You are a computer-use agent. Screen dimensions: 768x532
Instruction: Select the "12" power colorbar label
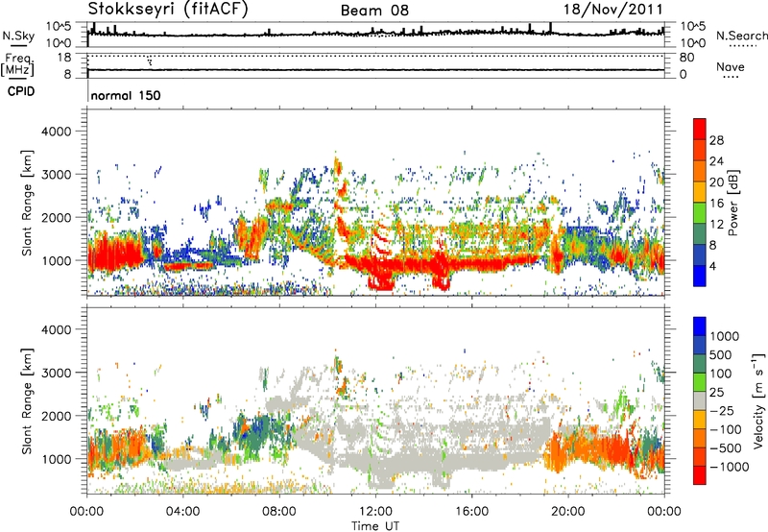point(716,225)
